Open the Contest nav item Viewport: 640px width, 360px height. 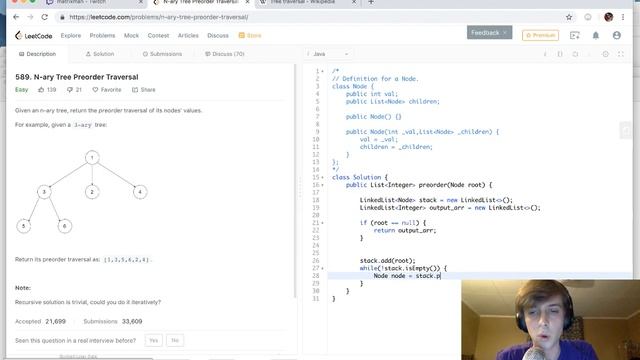pos(158,36)
